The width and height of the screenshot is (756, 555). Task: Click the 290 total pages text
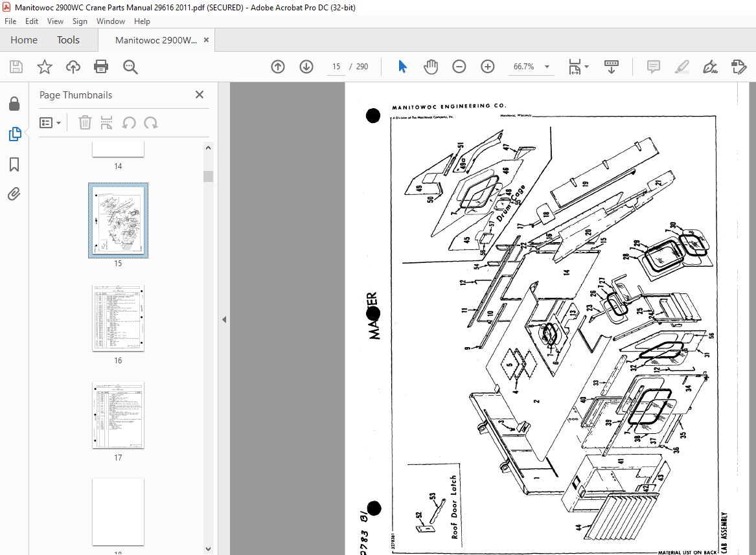(362, 67)
